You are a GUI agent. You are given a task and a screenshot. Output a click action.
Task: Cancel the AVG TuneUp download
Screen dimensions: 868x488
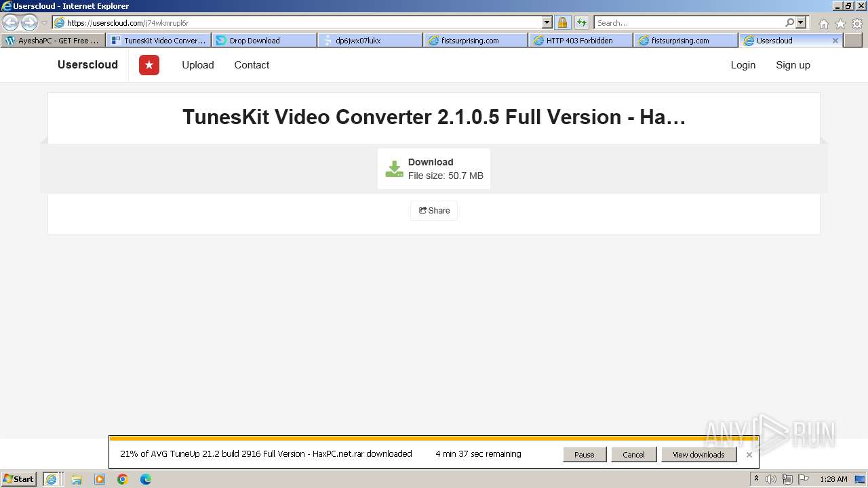coord(633,455)
